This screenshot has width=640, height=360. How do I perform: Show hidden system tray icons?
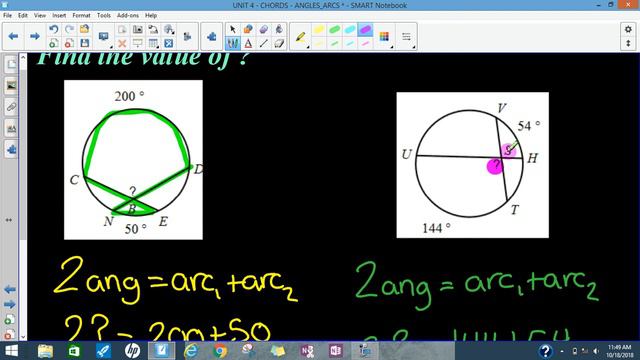click(x=562, y=351)
